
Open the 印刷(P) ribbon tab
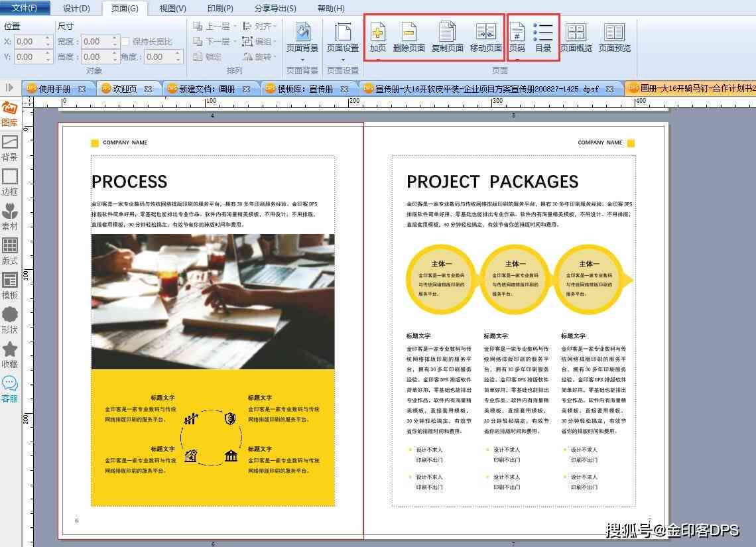click(x=220, y=8)
